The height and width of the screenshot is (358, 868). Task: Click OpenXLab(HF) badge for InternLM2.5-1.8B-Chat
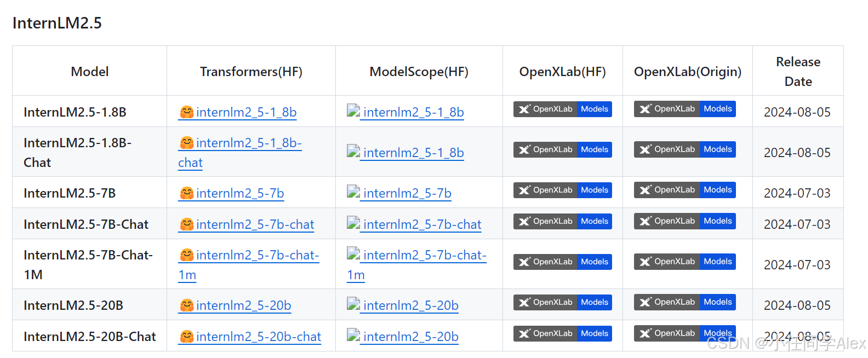[x=563, y=150]
